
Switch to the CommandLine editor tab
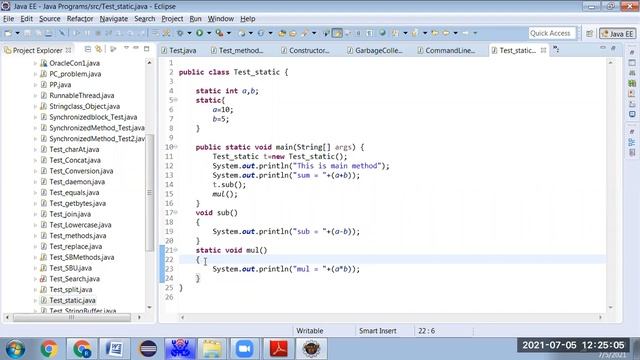pyautogui.click(x=447, y=51)
